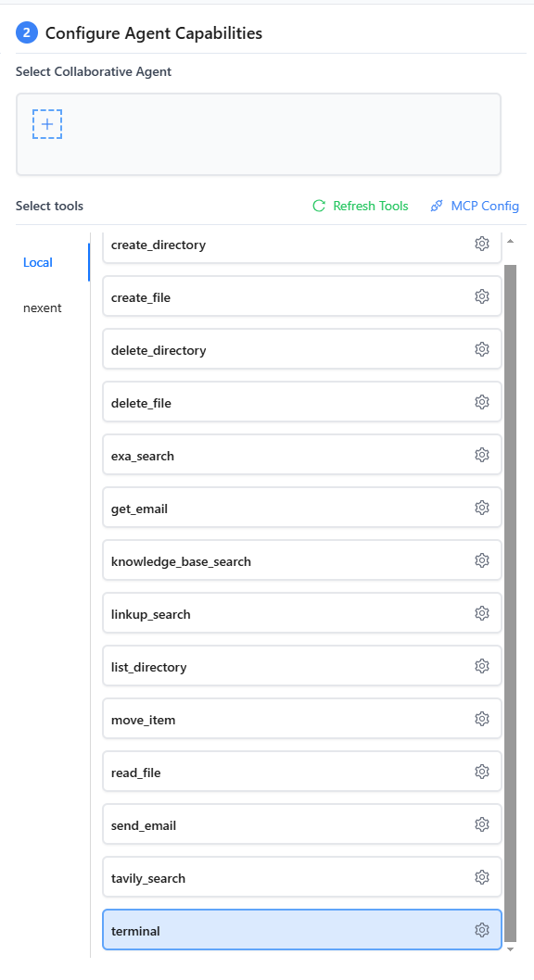This screenshot has width=534, height=980.
Task: Open settings for the get_email tool
Action: (481, 507)
